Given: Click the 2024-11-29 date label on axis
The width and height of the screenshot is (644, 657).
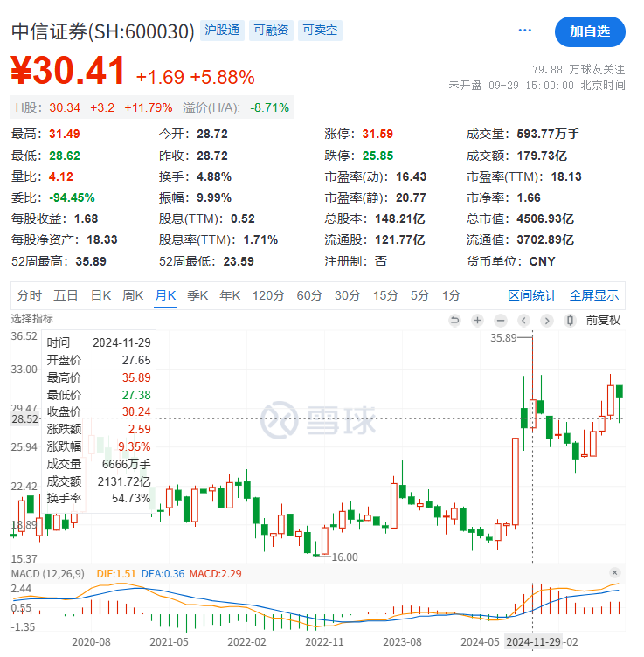Looking at the screenshot, I should click(533, 641).
